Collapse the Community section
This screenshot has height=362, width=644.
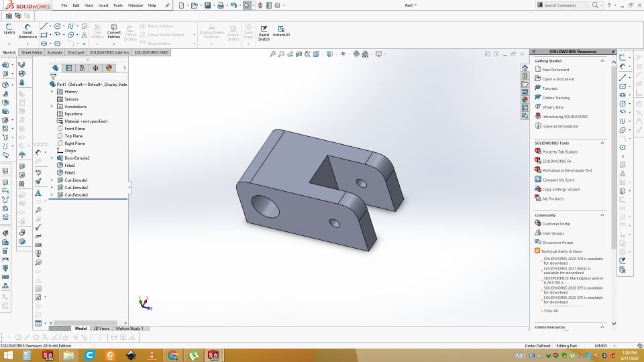coord(602,215)
